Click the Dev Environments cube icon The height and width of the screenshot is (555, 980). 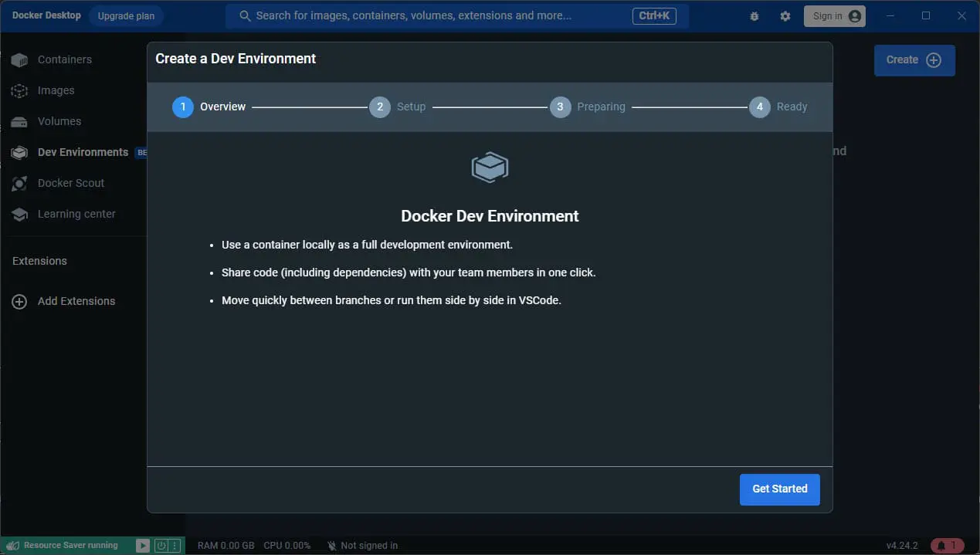coord(19,152)
